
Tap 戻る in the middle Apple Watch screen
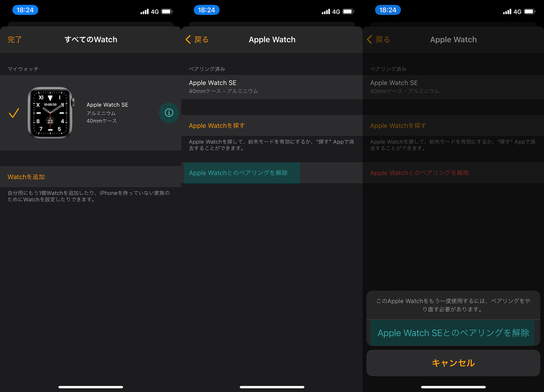point(202,40)
